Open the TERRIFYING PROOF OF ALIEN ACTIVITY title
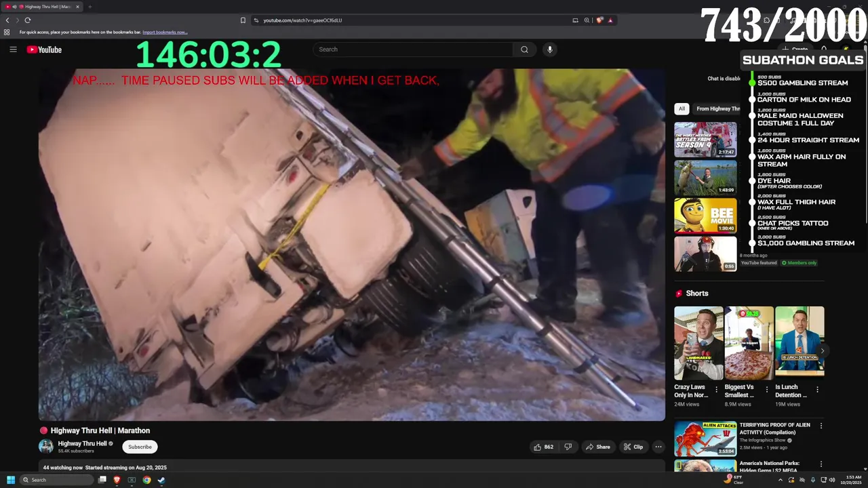868x488 pixels. coord(774,428)
